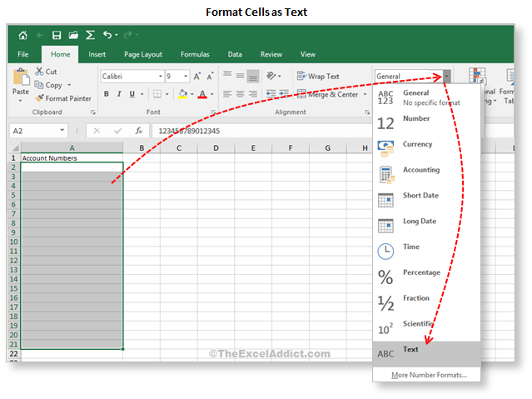Apply the red Font Color A
This screenshot has width=532, height=399.
pos(202,94)
